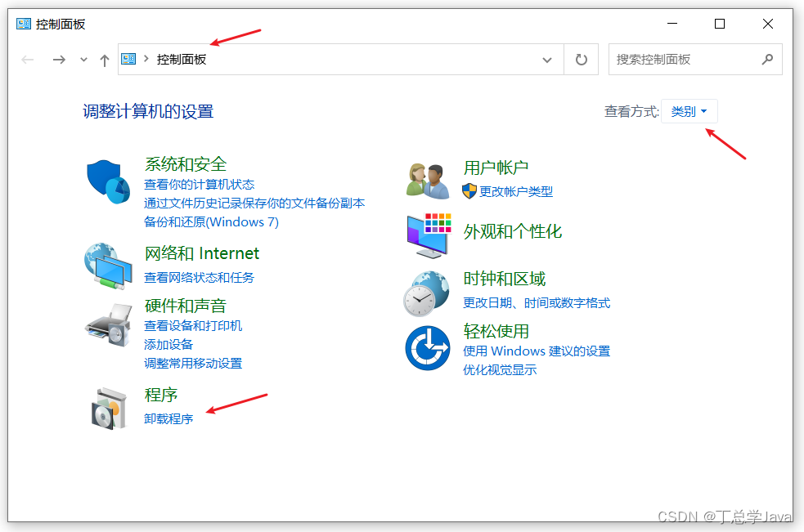This screenshot has width=804, height=532.
Task: Open the Programs disc icon
Action: click(109, 409)
